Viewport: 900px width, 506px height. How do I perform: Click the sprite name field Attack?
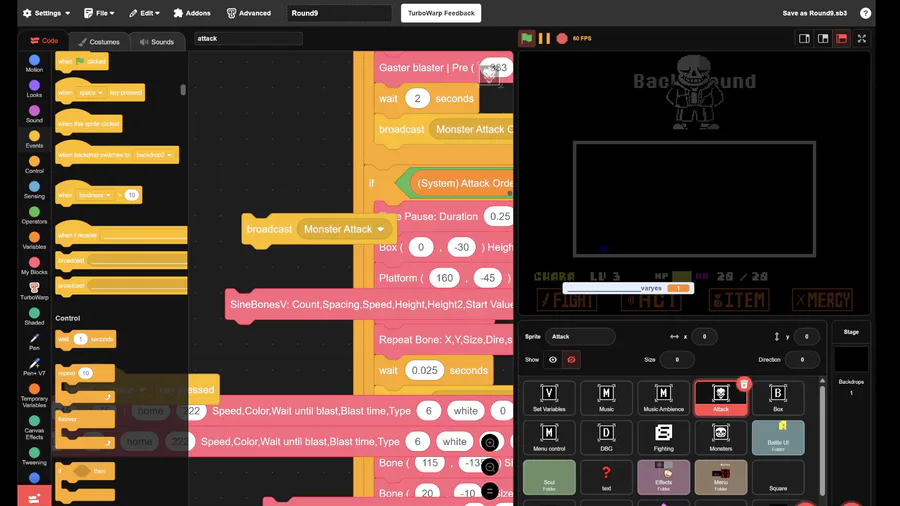click(580, 337)
